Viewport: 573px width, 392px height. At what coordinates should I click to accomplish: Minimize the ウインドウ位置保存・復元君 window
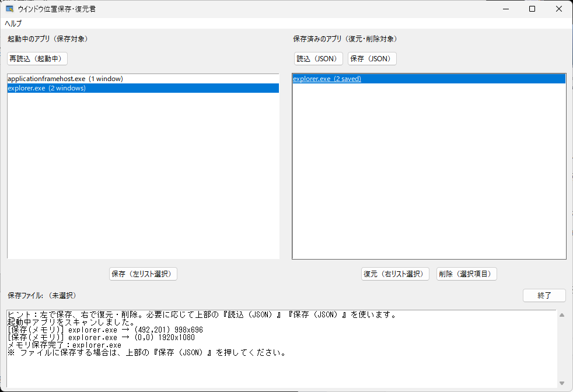(506, 9)
